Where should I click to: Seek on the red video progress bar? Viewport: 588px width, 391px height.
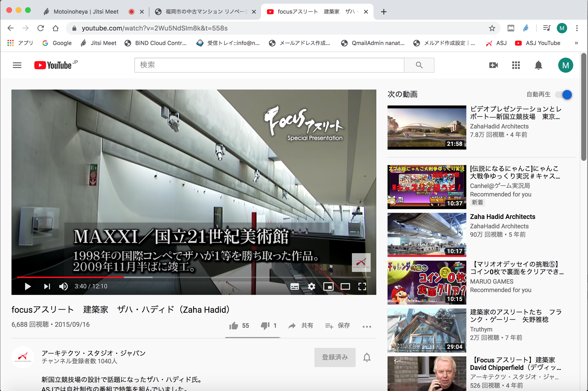click(x=194, y=277)
